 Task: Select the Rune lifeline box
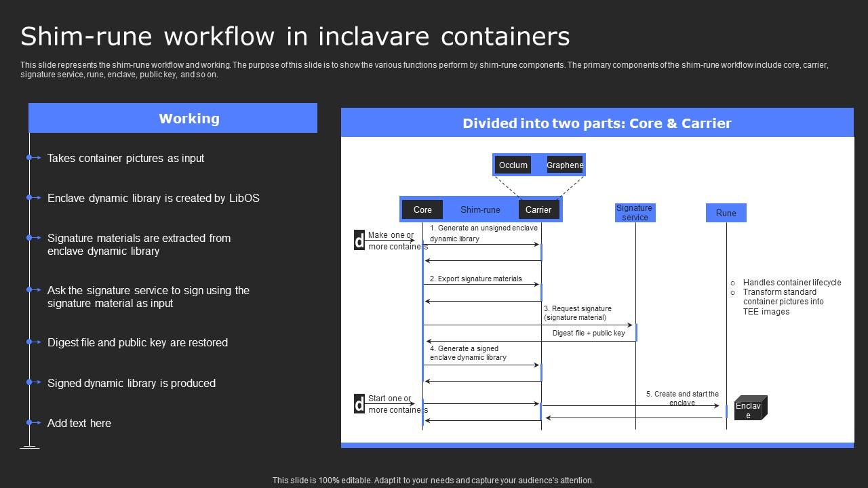726,212
